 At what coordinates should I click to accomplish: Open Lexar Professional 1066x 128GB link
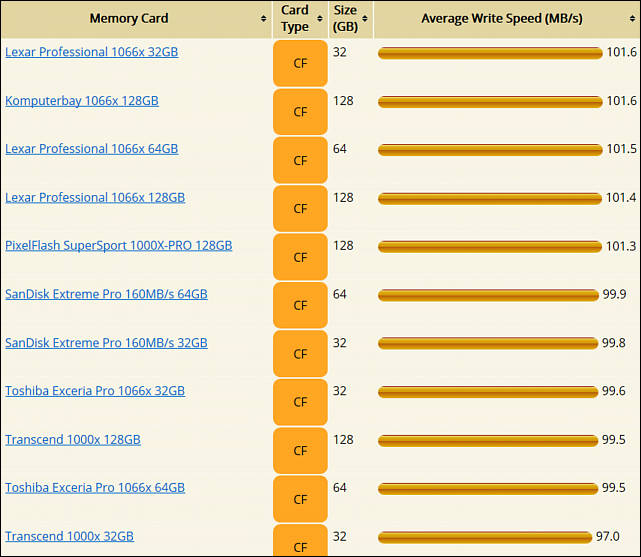point(95,197)
